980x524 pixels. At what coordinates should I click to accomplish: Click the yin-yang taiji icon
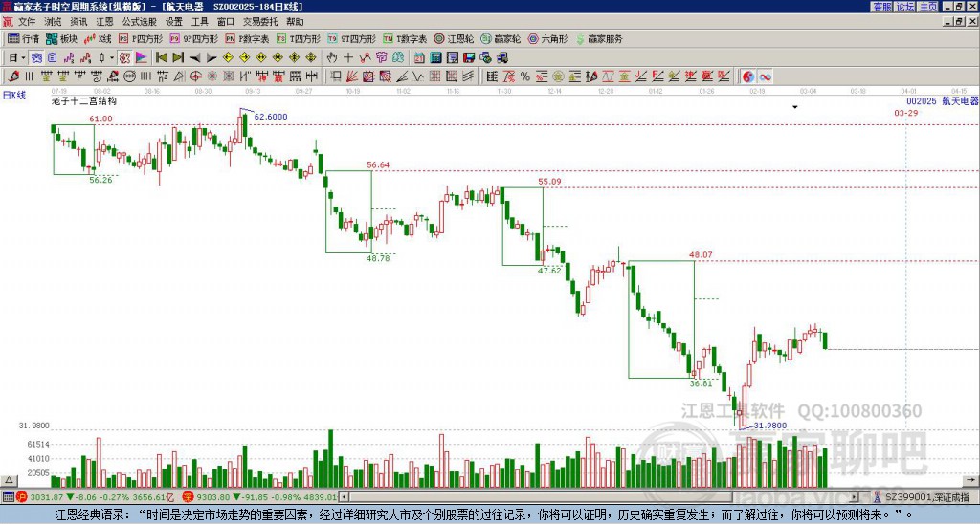pos(747,76)
